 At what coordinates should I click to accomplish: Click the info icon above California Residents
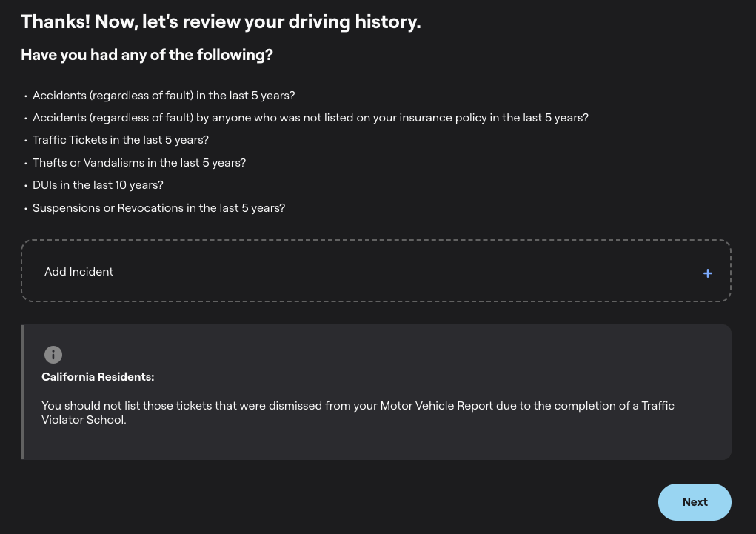click(x=53, y=355)
